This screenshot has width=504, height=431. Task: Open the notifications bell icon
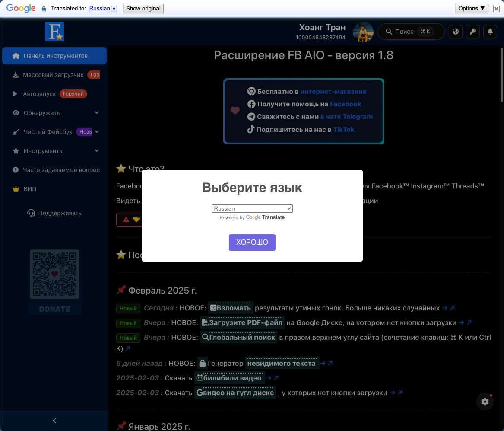pos(490,32)
